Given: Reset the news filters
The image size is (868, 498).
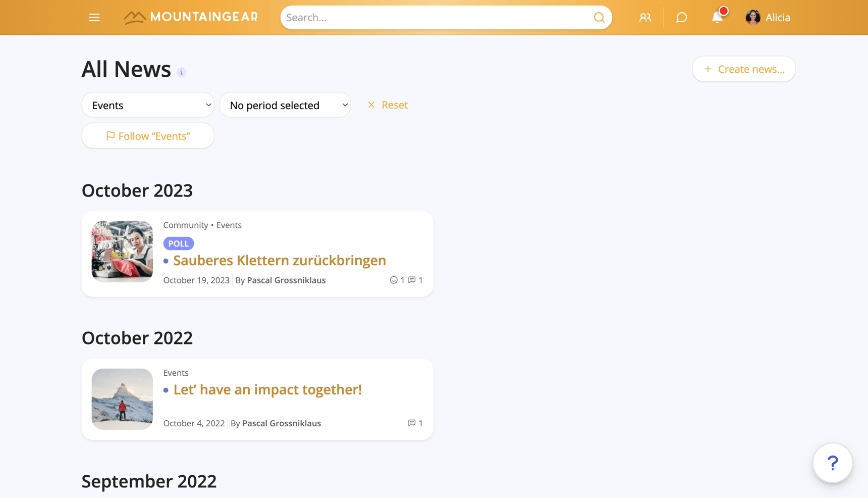Looking at the screenshot, I should (x=388, y=105).
